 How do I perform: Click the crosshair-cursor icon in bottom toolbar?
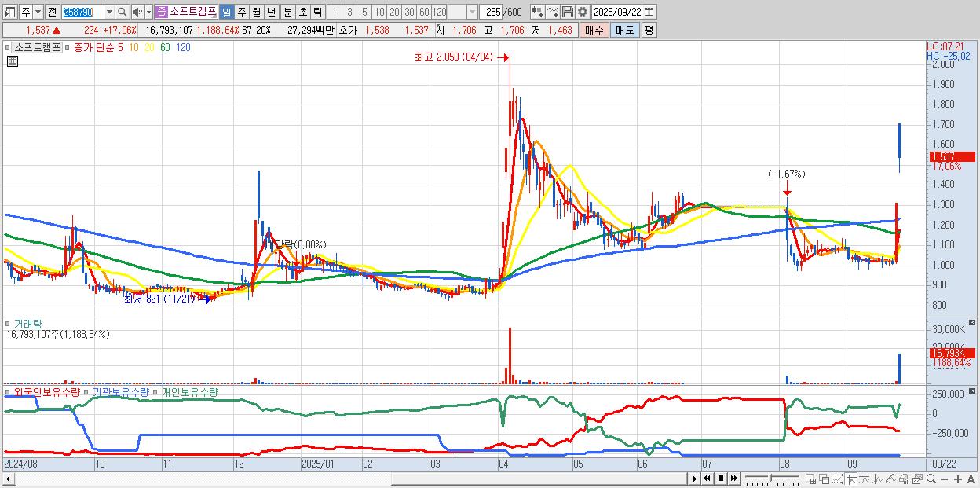tap(851, 479)
